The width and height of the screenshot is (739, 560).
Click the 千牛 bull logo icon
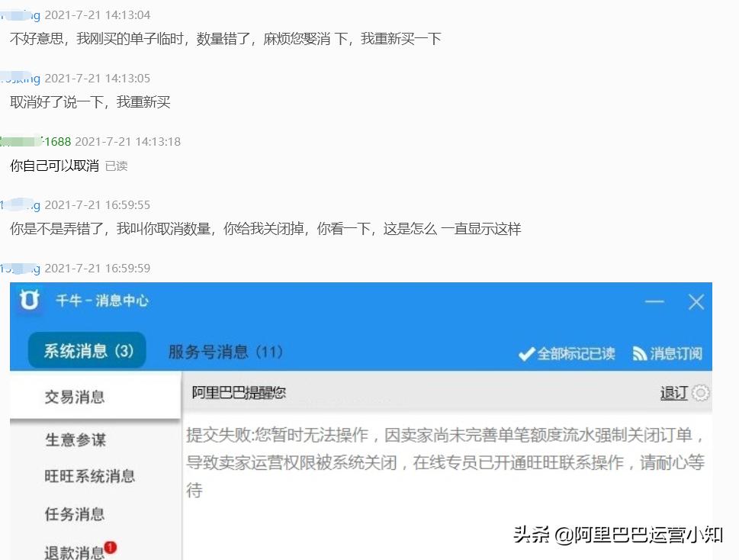[x=29, y=302]
